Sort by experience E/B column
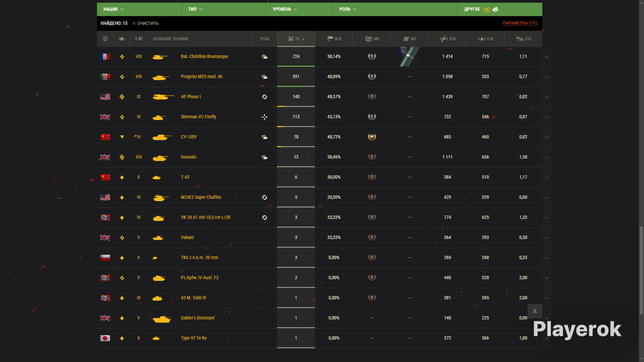The width and height of the screenshot is (644, 362). point(485,39)
